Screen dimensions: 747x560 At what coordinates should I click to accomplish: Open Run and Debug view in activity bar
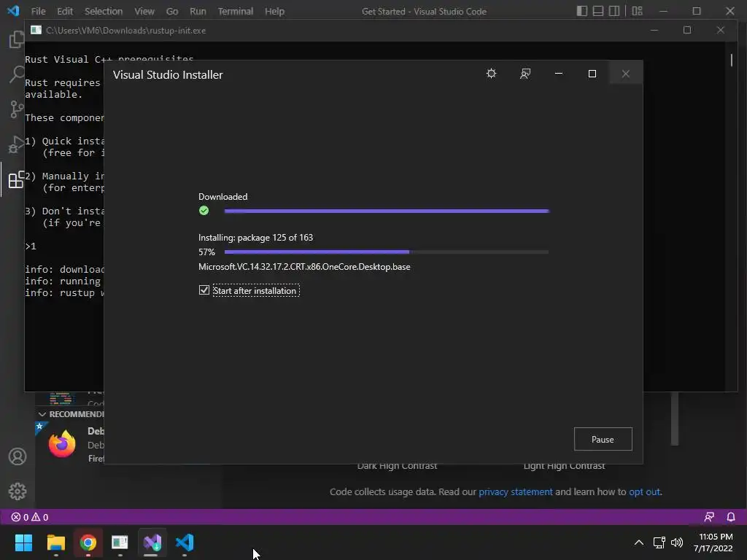coord(17,145)
